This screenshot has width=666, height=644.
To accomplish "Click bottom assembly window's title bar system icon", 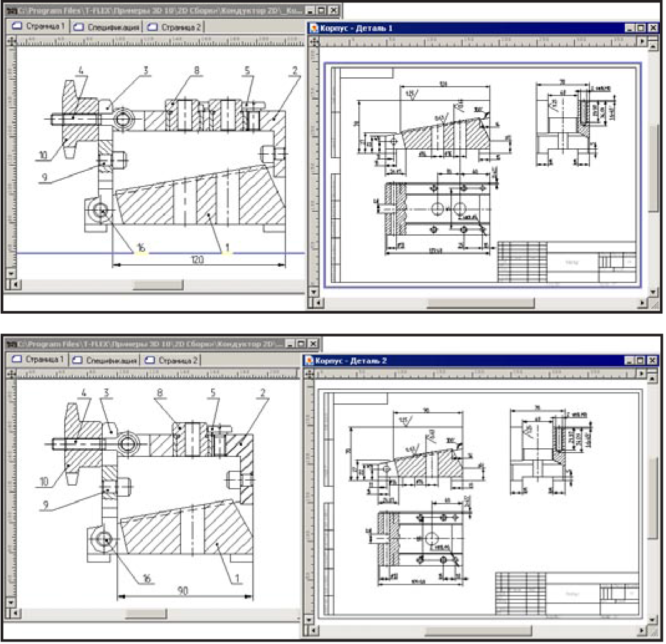I will coord(10,344).
